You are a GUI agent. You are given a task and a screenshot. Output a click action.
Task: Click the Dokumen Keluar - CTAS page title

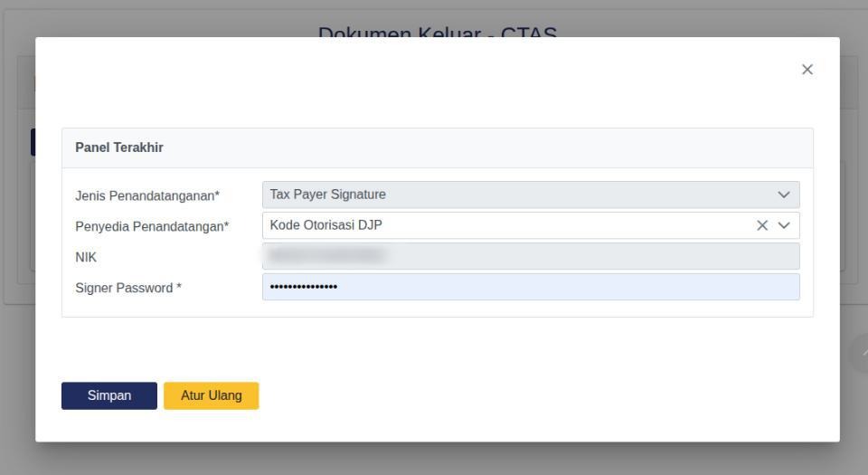point(438,32)
